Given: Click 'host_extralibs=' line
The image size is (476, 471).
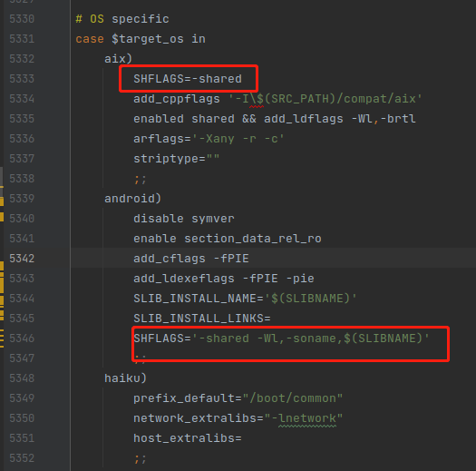Looking at the screenshot, I should [x=188, y=438].
